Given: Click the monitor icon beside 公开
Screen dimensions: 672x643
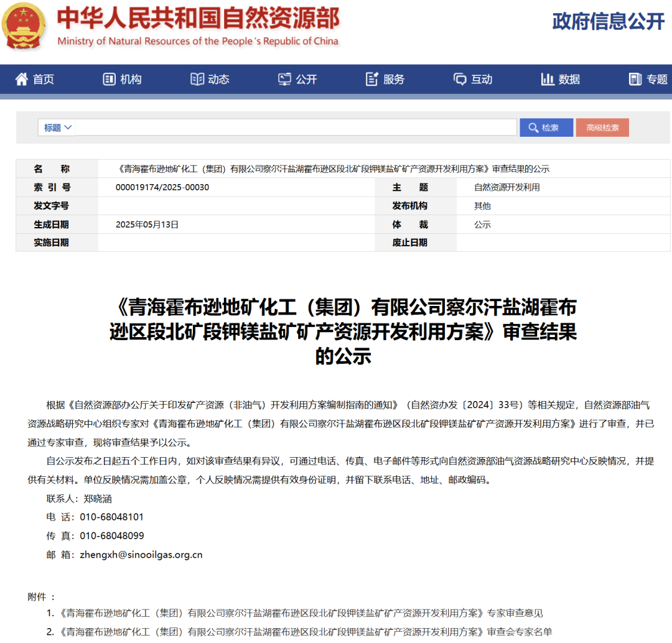Looking at the screenshot, I should pyautogui.click(x=284, y=79).
